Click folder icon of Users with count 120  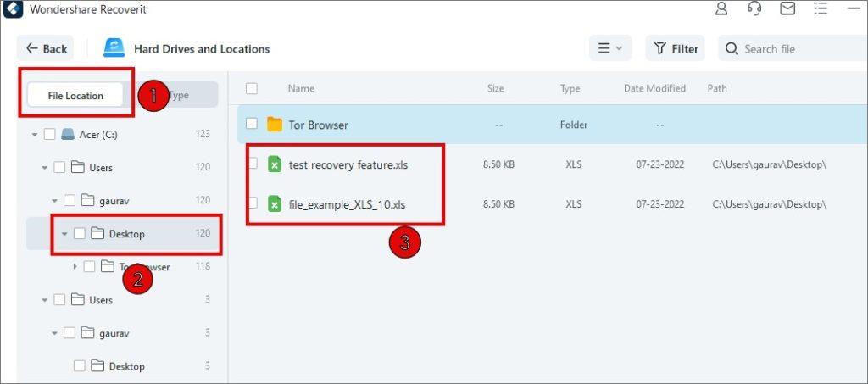pyautogui.click(x=77, y=167)
